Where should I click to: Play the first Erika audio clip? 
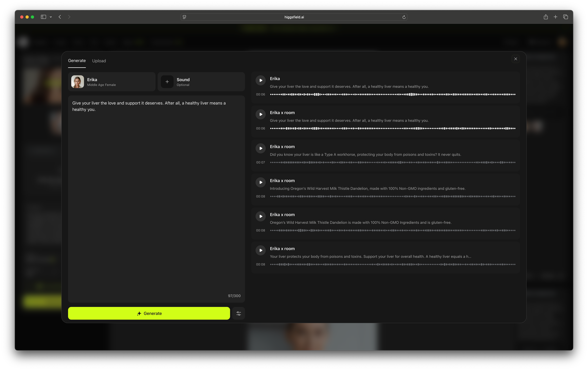tap(261, 80)
